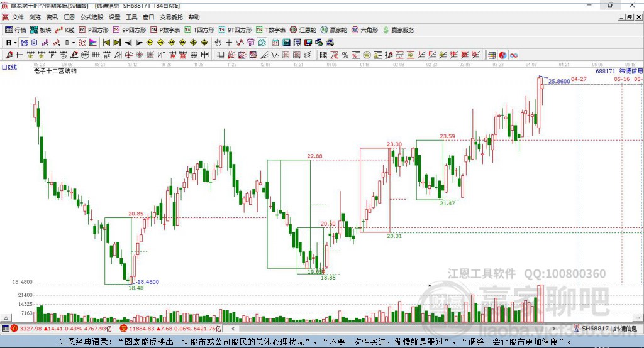Image resolution: width=644 pixels, height=348 pixels.
Task: Click the gradient triangle chart icon
Action: (93, 43)
